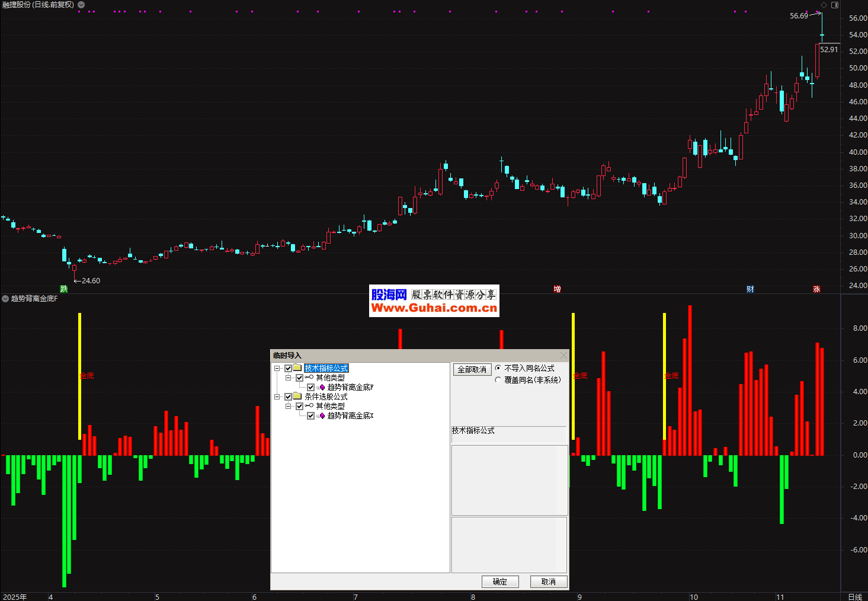Open the Www.Guhai.com.cn link
This screenshot has height=601, width=868.
[x=434, y=308]
